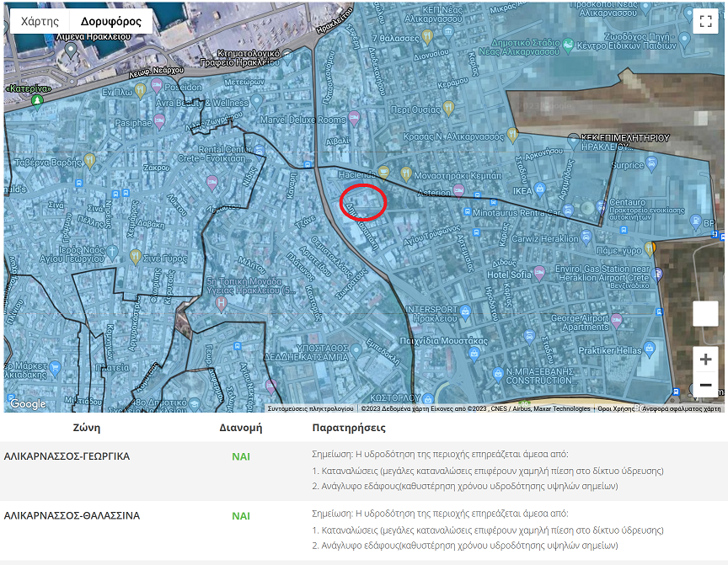Screen dimensions: 728x565
Task: Open the green «Κατερίνα» park marker
Action: click(36, 101)
